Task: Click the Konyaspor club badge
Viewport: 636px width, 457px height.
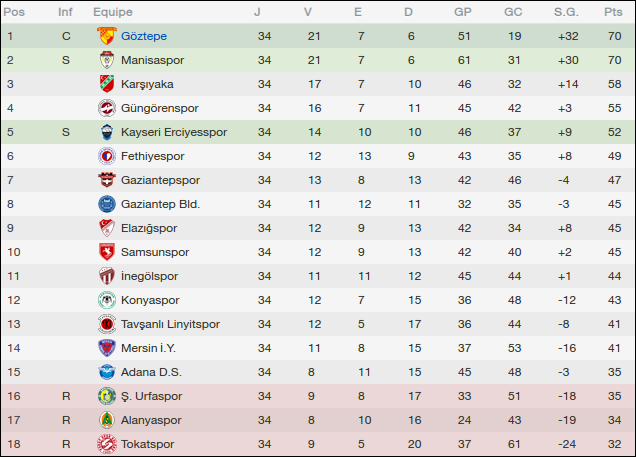Action: (106, 300)
